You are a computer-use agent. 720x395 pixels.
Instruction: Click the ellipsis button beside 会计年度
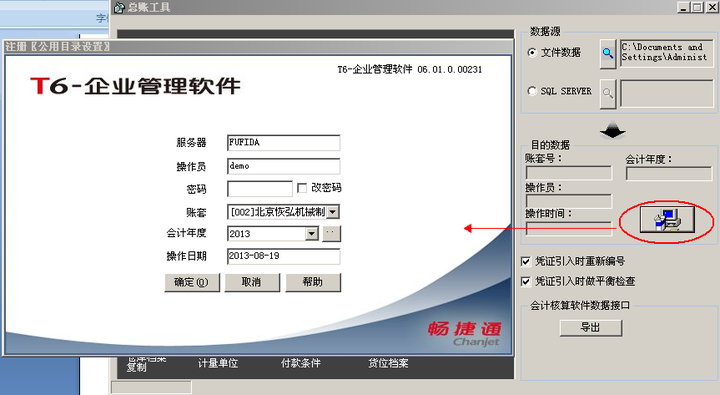(332, 233)
